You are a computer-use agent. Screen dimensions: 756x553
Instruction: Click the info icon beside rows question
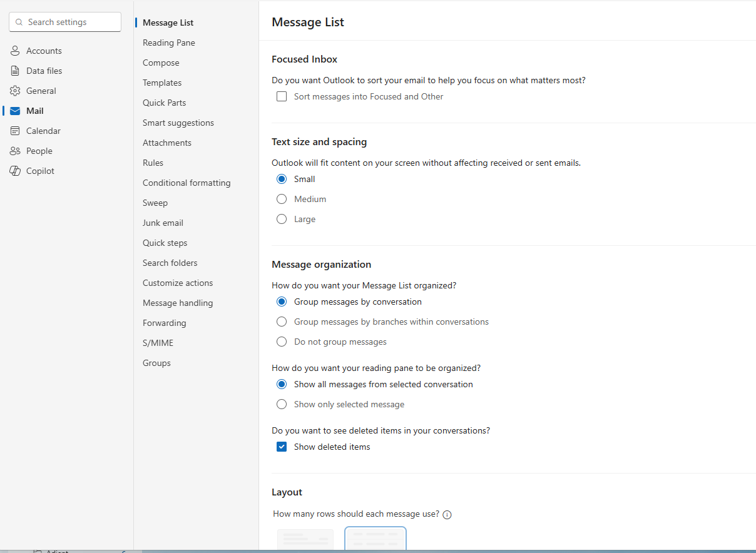[x=447, y=515]
